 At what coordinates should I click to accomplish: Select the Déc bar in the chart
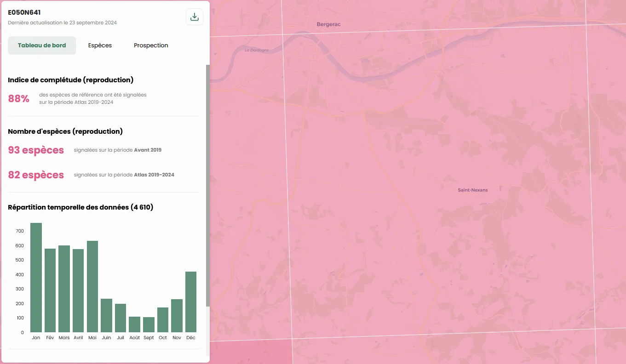coord(191,302)
